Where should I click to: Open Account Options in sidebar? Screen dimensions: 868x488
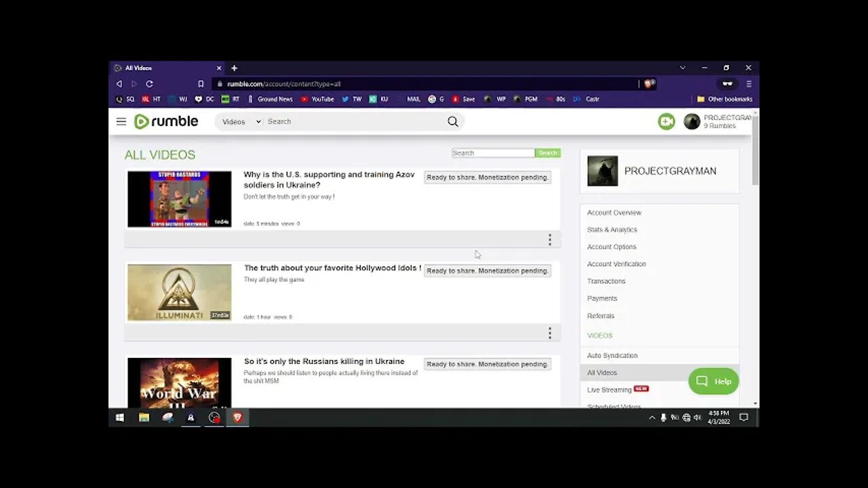(x=612, y=247)
